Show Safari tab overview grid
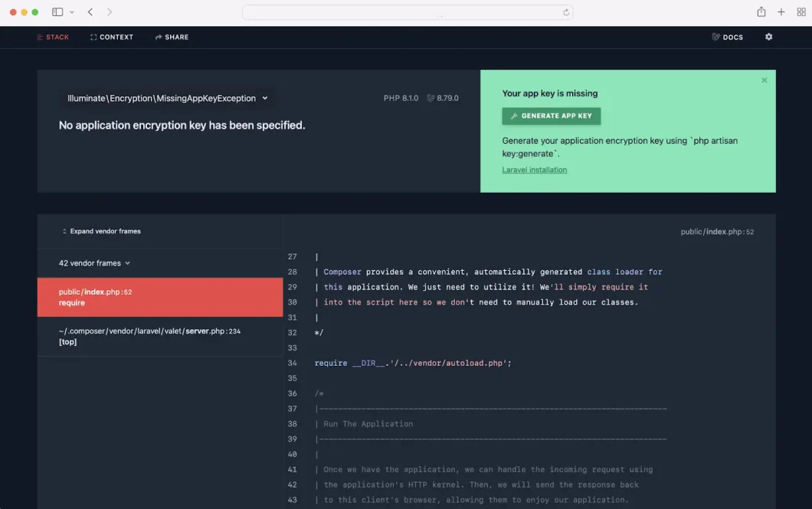Image resolution: width=812 pixels, height=509 pixels. (801, 12)
